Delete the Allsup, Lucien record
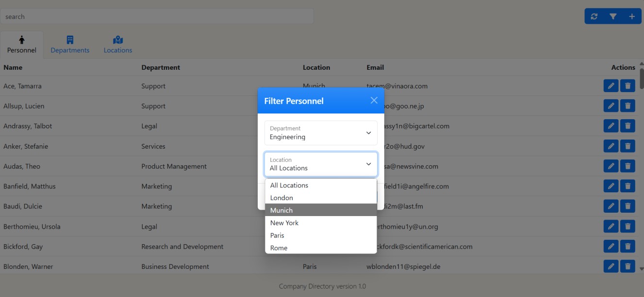Screen dimensions: 644x297 [x=627, y=106]
